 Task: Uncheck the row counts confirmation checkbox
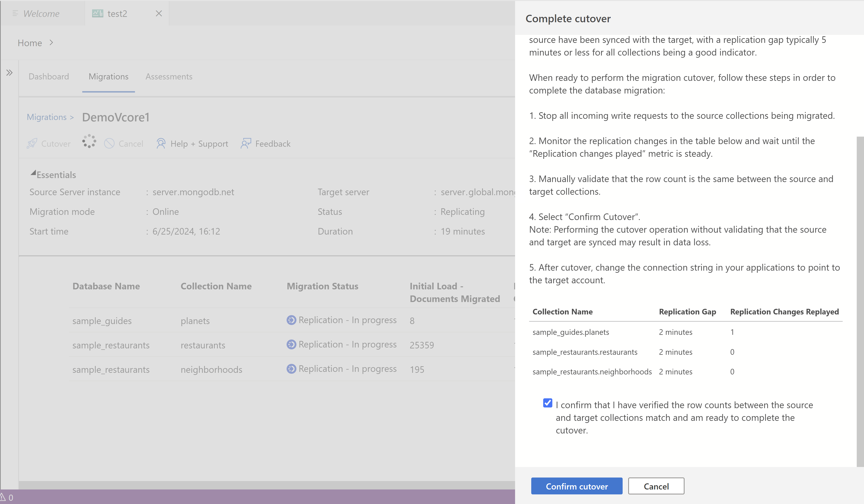coord(548,403)
